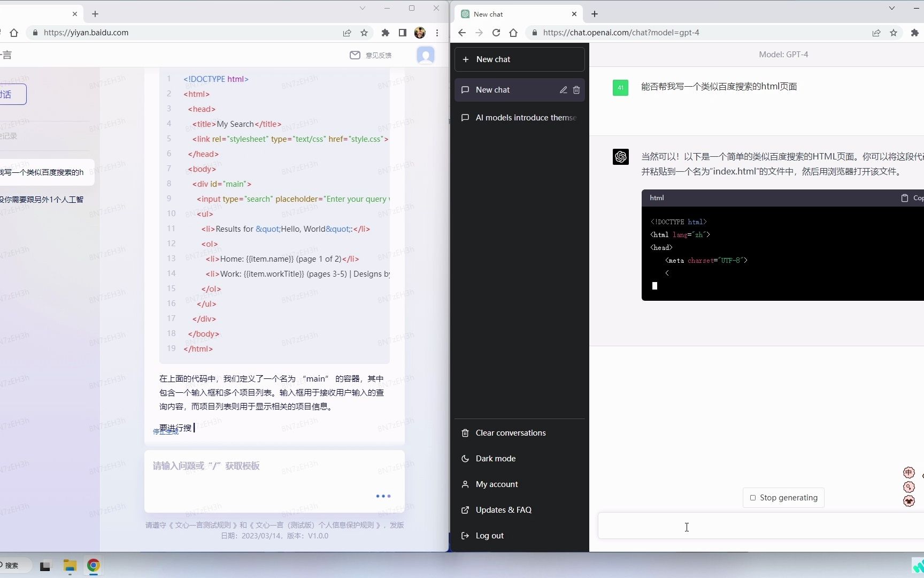Select Yiyan history item about 百度搜索
The image size is (924, 578).
(x=47, y=172)
